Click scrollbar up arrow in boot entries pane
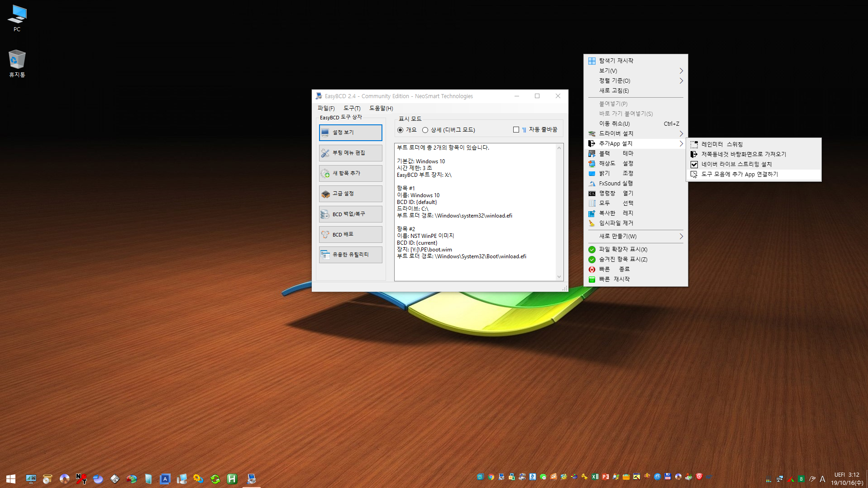The width and height of the screenshot is (868, 488). (559, 148)
